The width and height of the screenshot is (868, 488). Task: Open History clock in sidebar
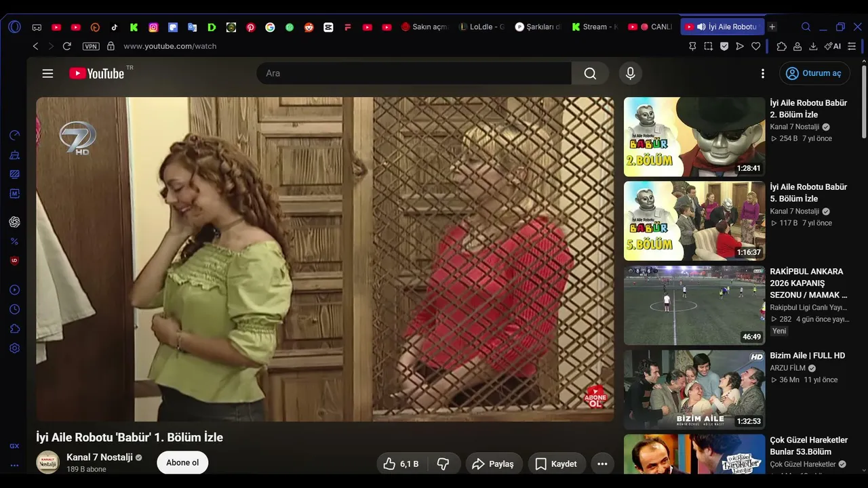14,310
